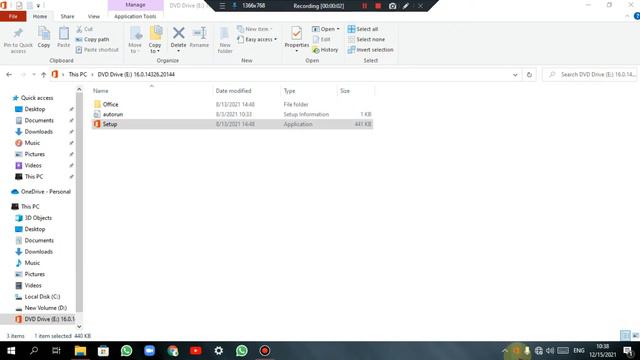640x360 pixels.
Task: Open New Volume (D:)
Action: pos(45,308)
